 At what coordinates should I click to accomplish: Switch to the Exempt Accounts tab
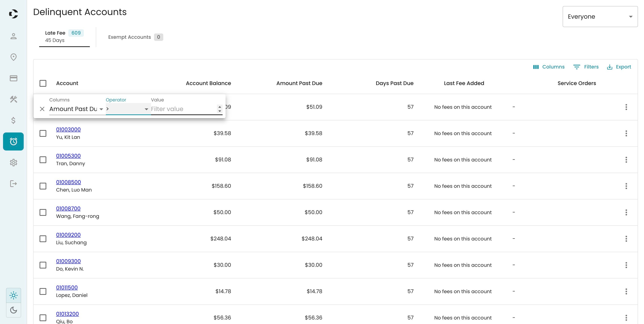pos(136,37)
